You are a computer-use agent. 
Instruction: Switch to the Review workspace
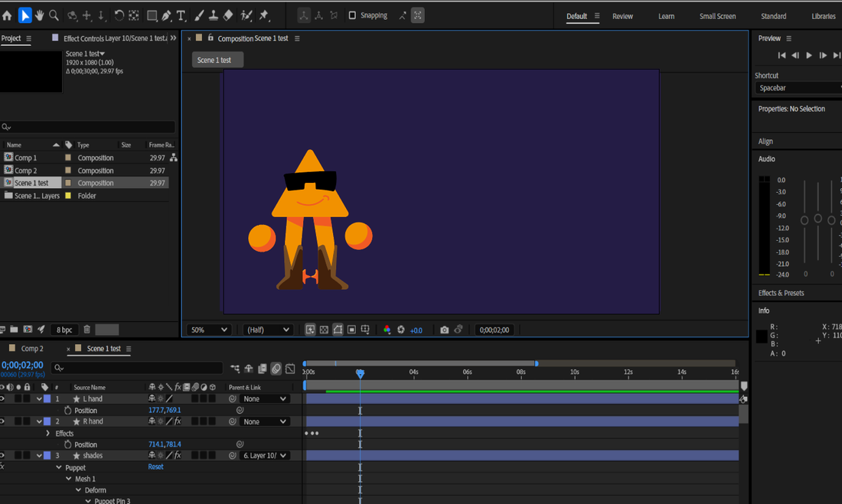coord(622,16)
